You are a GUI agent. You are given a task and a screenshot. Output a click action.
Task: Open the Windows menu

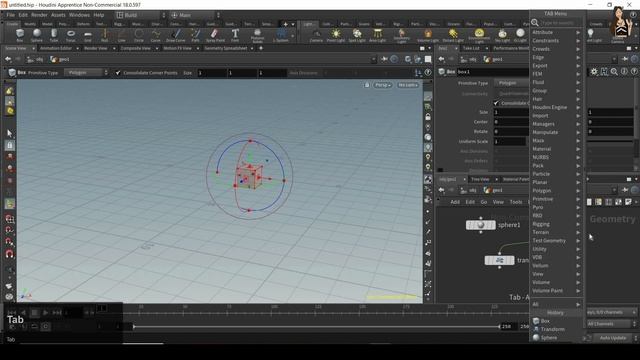pos(79,15)
